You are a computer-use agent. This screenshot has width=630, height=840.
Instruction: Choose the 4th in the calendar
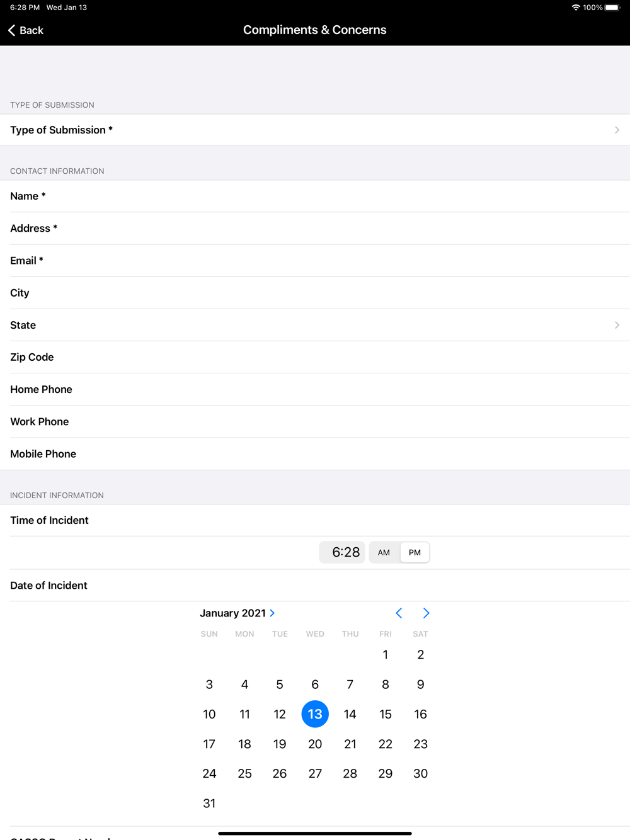point(244,684)
